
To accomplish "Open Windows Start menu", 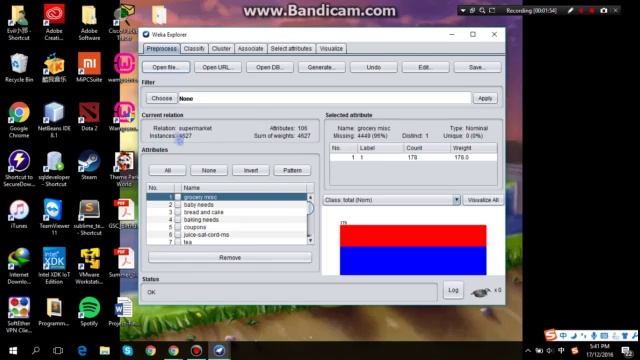I will click(x=13, y=351).
